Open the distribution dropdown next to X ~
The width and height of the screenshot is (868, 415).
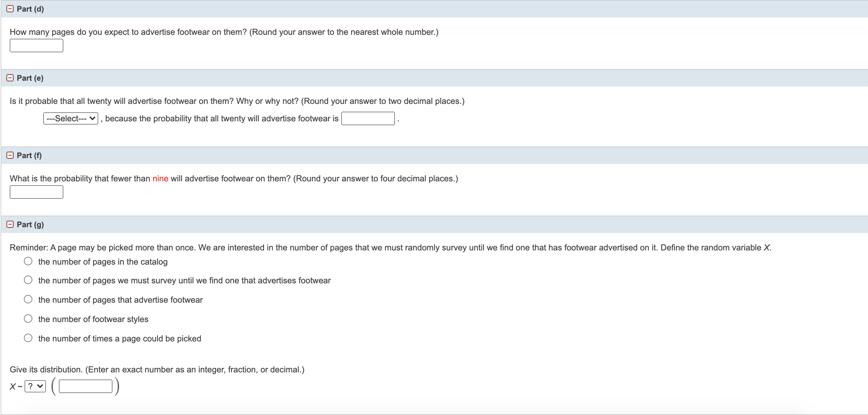pyautogui.click(x=35, y=386)
